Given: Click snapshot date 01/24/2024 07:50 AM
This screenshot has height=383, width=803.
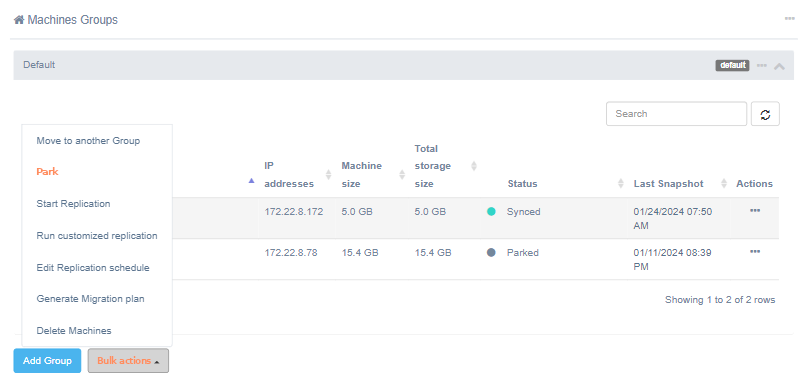Looking at the screenshot, I should (672, 219).
